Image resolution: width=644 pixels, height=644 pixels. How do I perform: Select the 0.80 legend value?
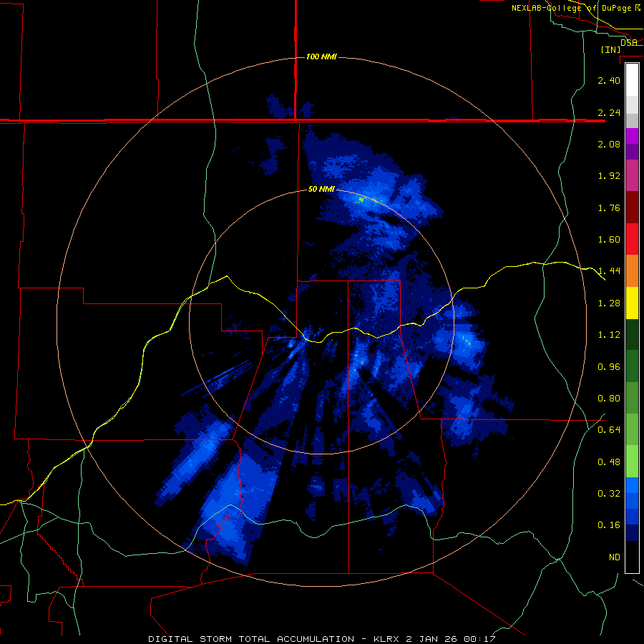[609, 399]
